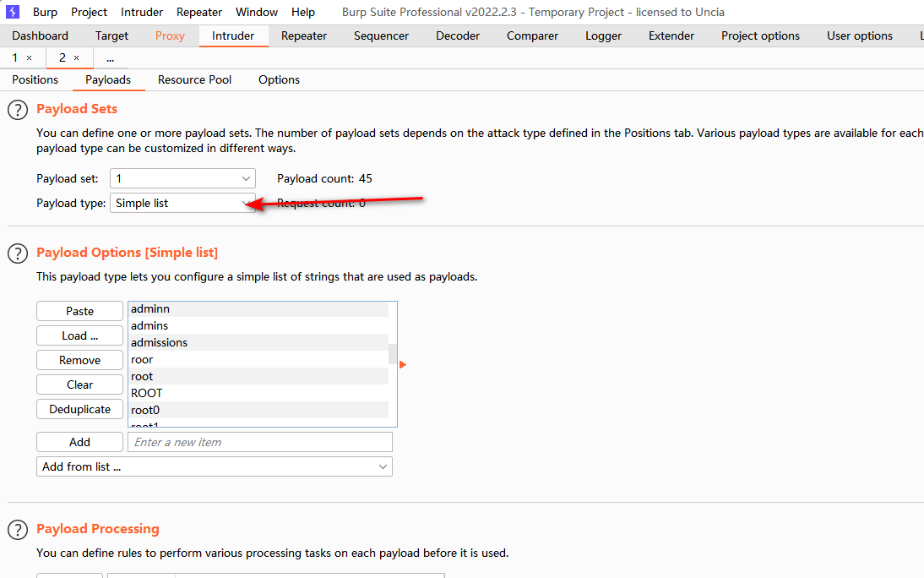Viewport: 924px width, 578px height.
Task: Expand the Add from list dropdown
Action: 215,466
